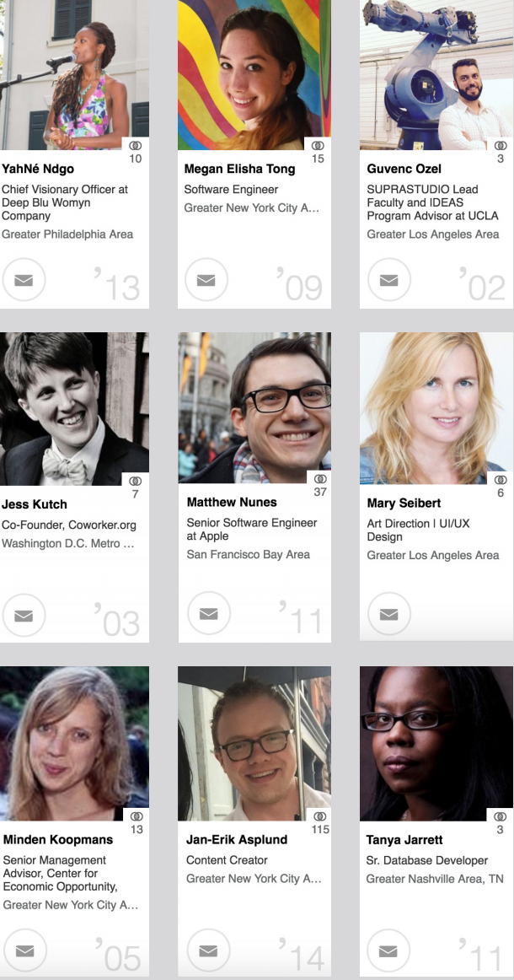The width and height of the screenshot is (514, 980).
Task: Message Mary Seibert with envelope icon
Action: click(388, 614)
